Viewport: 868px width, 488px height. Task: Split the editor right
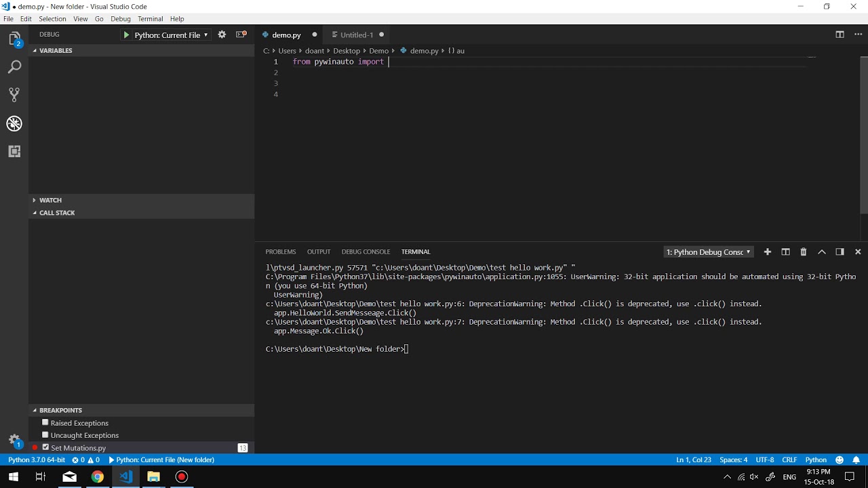[840, 35]
